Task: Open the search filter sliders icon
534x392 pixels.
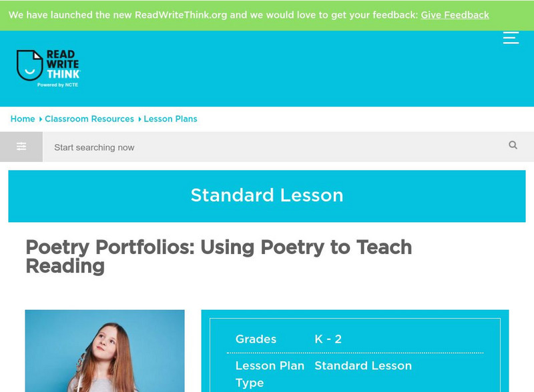Action: pyautogui.click(x=21, y=147)
